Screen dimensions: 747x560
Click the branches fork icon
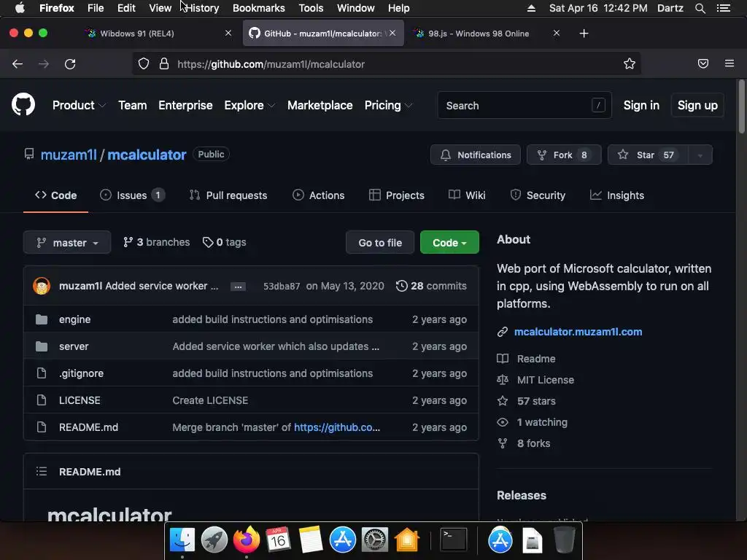click(128, 242)
